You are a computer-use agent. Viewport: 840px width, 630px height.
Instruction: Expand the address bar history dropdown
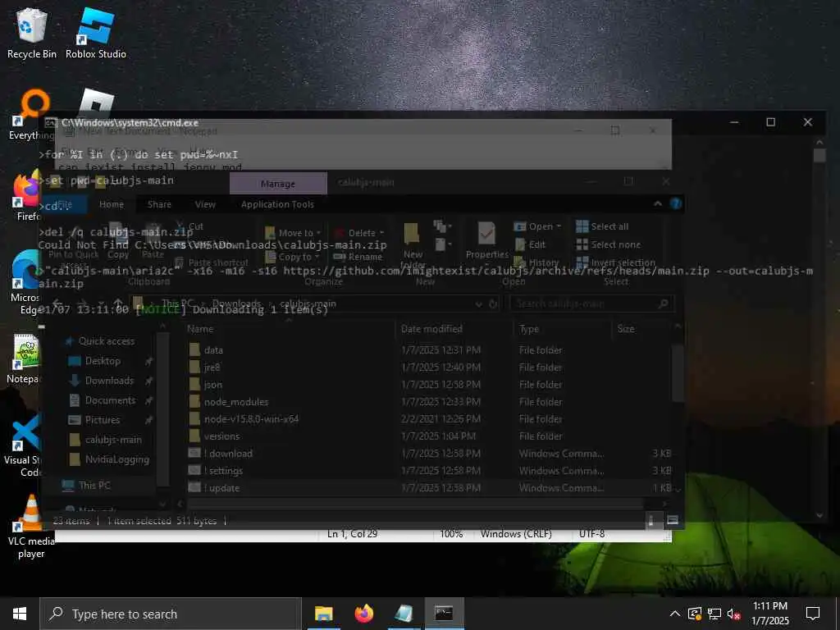[478, 304]
